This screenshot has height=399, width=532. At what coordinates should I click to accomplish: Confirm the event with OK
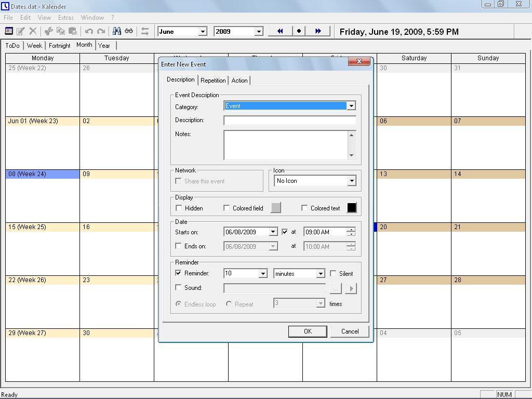(308, 331)
